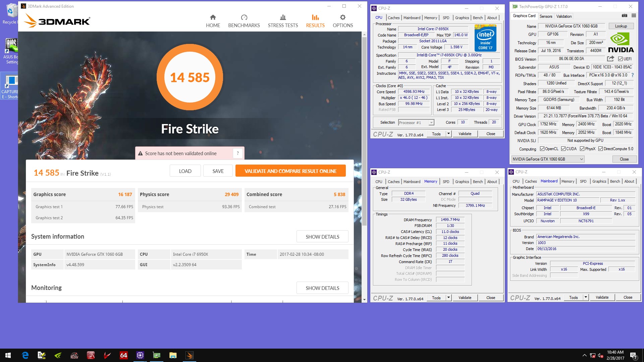Toggle the DirectCompute 5.0 checkbox

click(600, 149)
